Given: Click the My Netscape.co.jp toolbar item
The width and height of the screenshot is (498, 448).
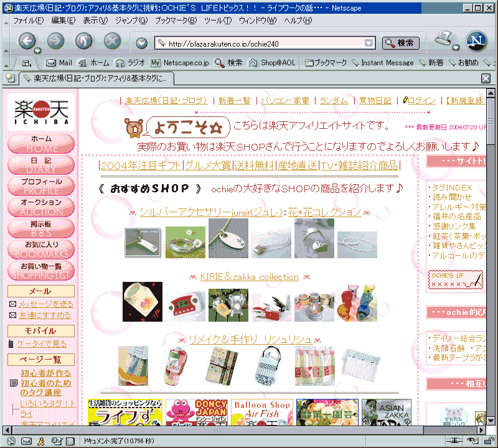Looking at the screenshot, I should 180,63.
